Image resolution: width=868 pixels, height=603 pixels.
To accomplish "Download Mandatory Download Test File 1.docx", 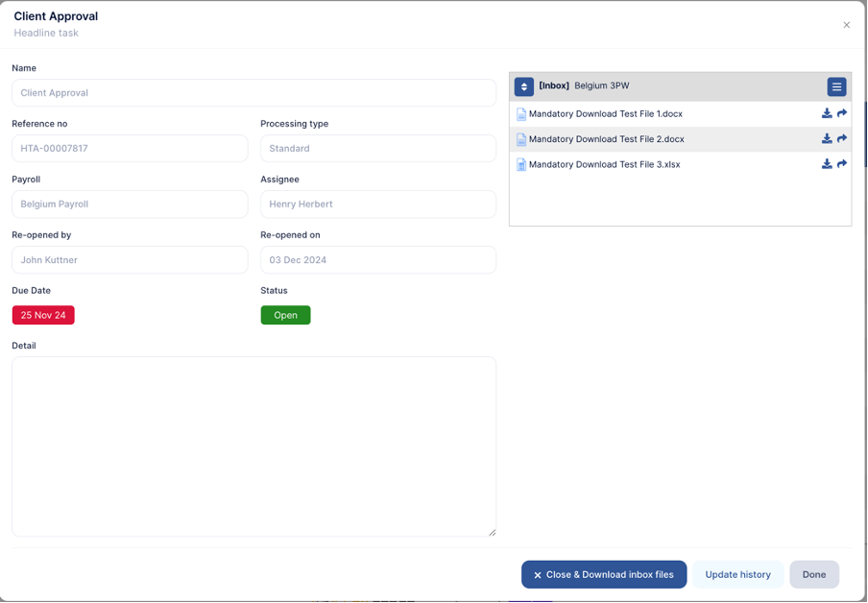I will (x=827, y=113).
